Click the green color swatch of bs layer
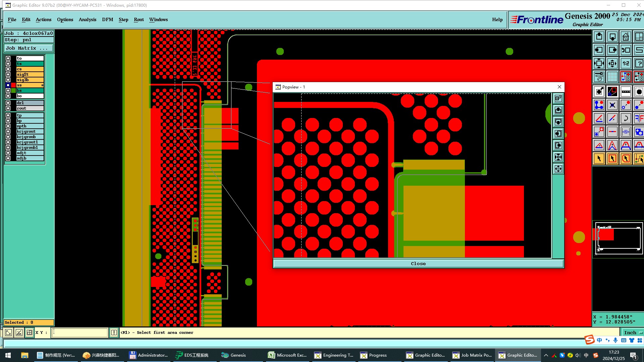The height and width of the screenshot is (362, 644). [x=13, y=90]
